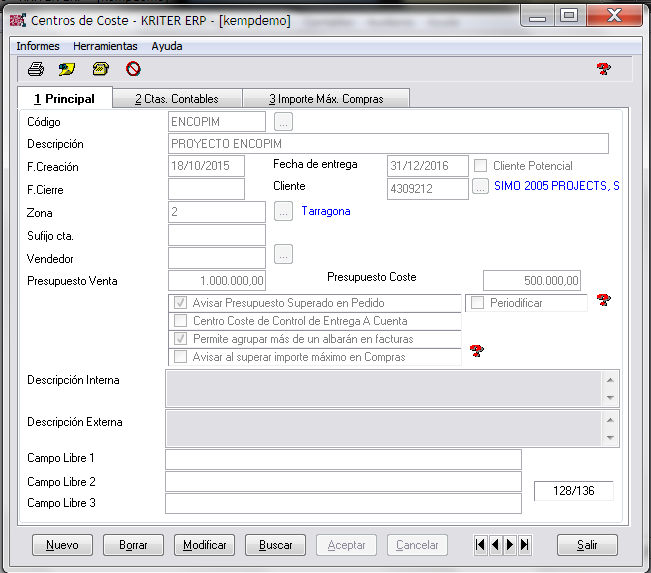This screenshot has height=573, width=651.
Task: Click the Vendedor input field
Action: click(x=217, y=258)
